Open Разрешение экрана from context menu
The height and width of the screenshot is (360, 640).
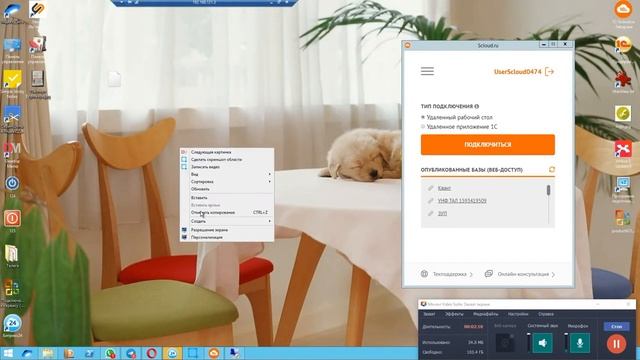227,230
